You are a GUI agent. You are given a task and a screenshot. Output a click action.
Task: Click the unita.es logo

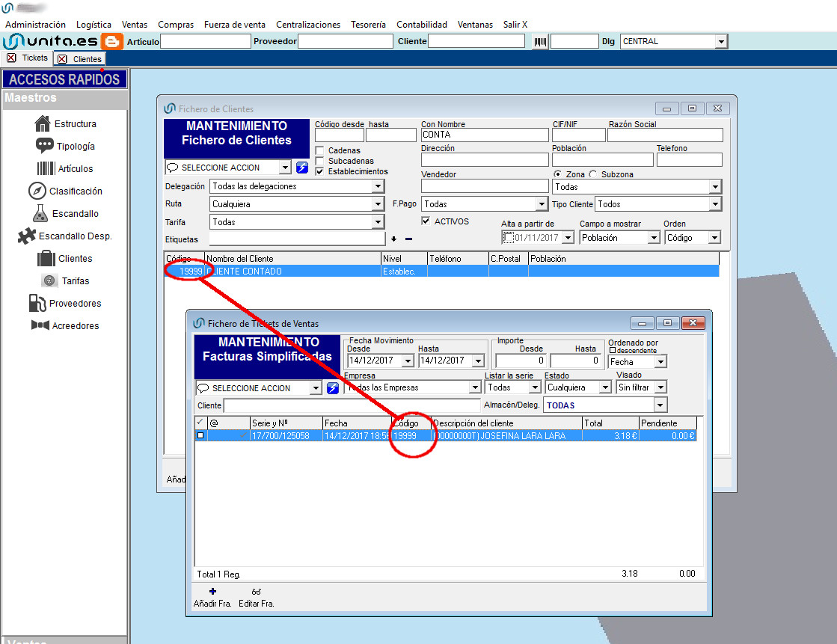click(x=51, y=41)
